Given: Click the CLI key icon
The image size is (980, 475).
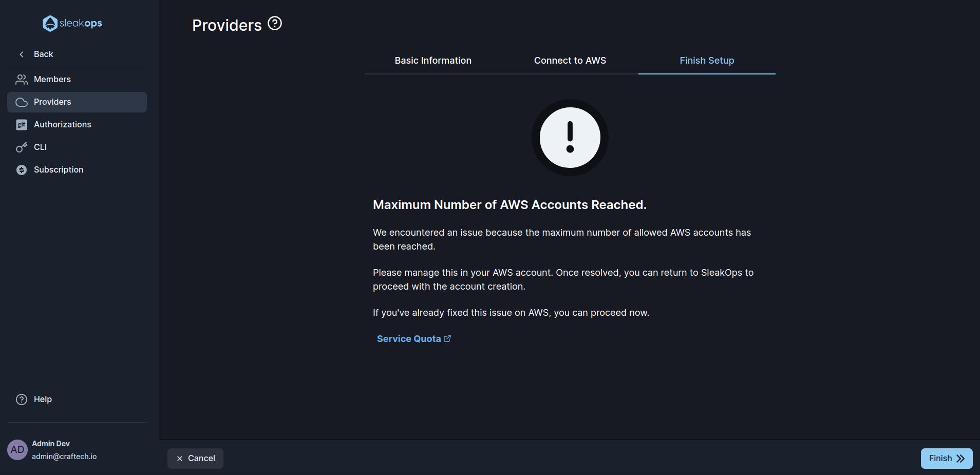Looking at the screenshot, I should coord(22,147).
